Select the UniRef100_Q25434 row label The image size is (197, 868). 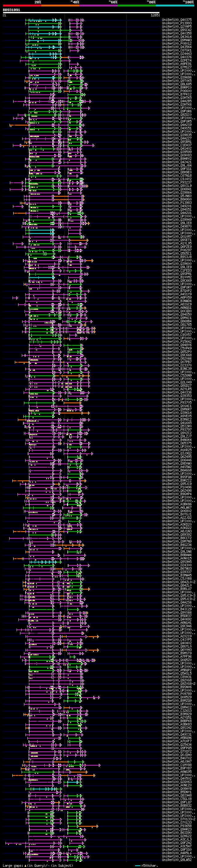pyautogui.click(x=177, y=745)
